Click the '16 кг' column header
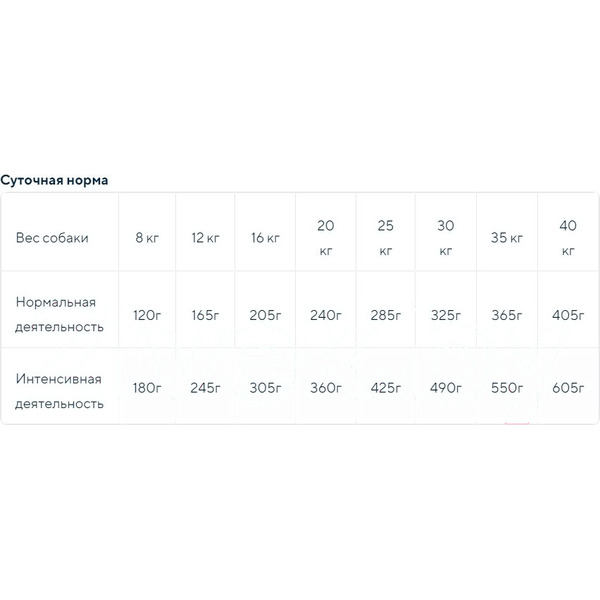 pos(265,238)
